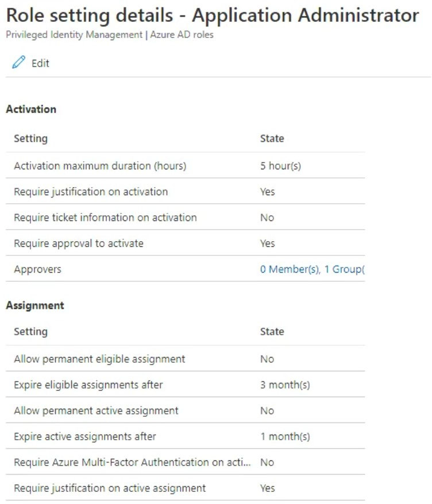Select the Activation maximum duration row
Viewport: 432px width, 504px height.
click(186, 165)
